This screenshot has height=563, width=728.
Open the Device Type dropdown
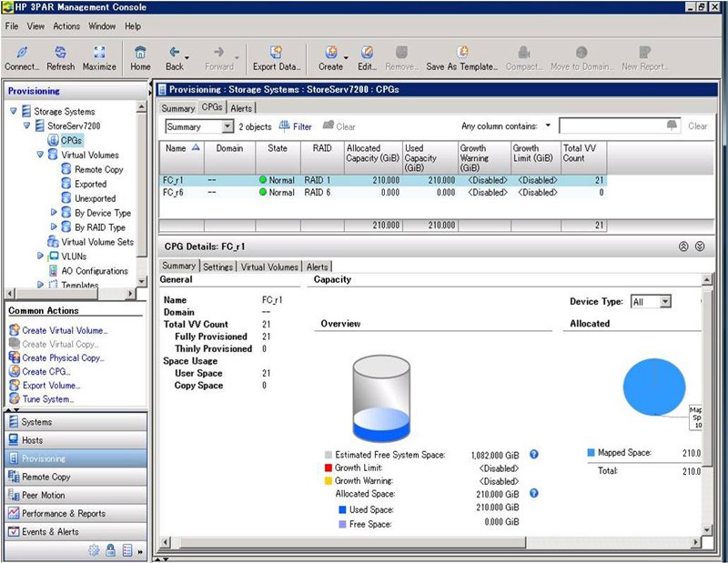[665, 302]
